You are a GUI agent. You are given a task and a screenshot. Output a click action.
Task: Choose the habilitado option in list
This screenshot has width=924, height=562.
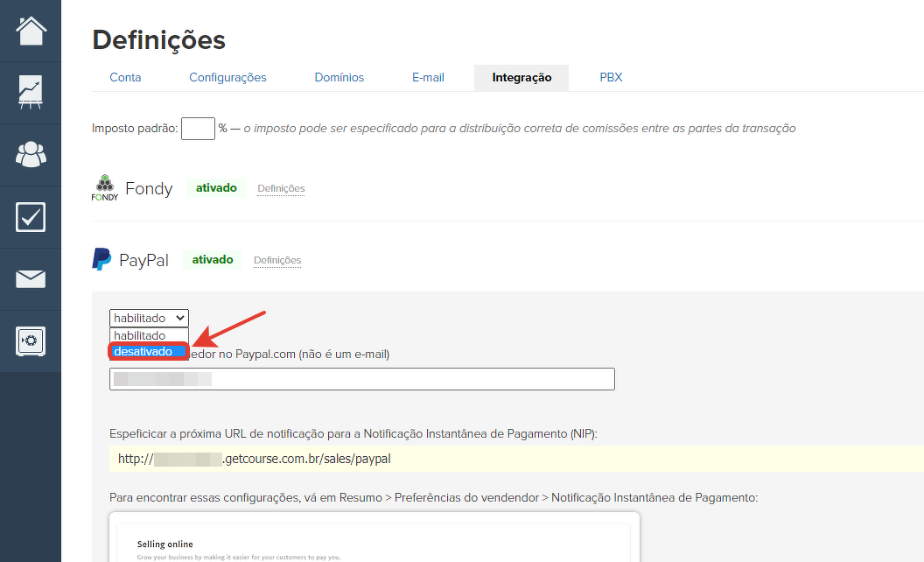[148, 335]
